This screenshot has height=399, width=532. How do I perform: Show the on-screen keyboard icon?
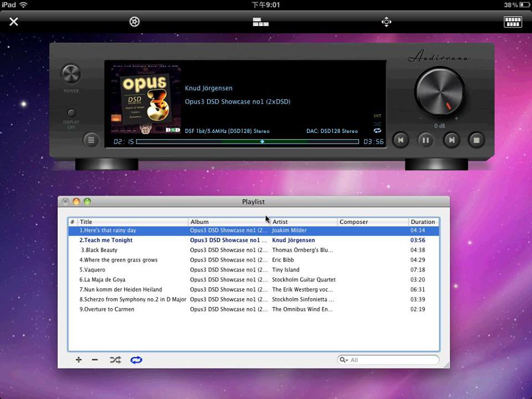click(x=513, y=22)
